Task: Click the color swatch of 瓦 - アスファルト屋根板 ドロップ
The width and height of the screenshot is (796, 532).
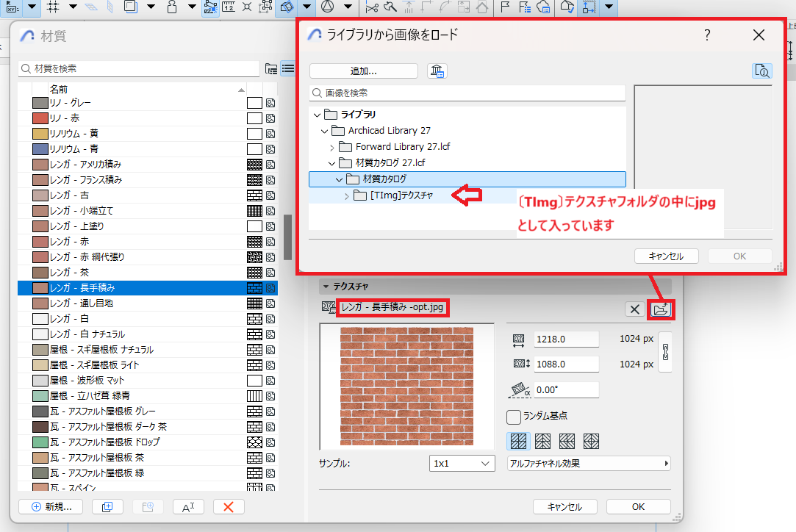Action: [x=40, y=442]
